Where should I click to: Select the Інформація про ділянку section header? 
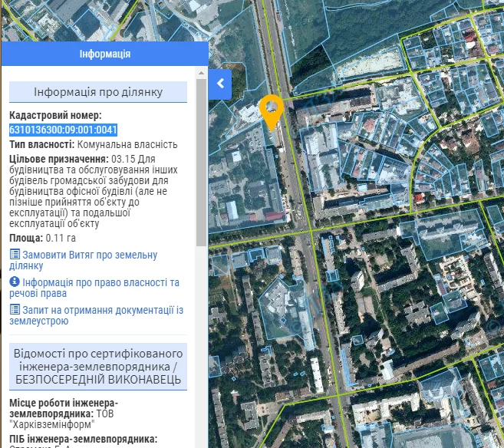pos(97,92)
